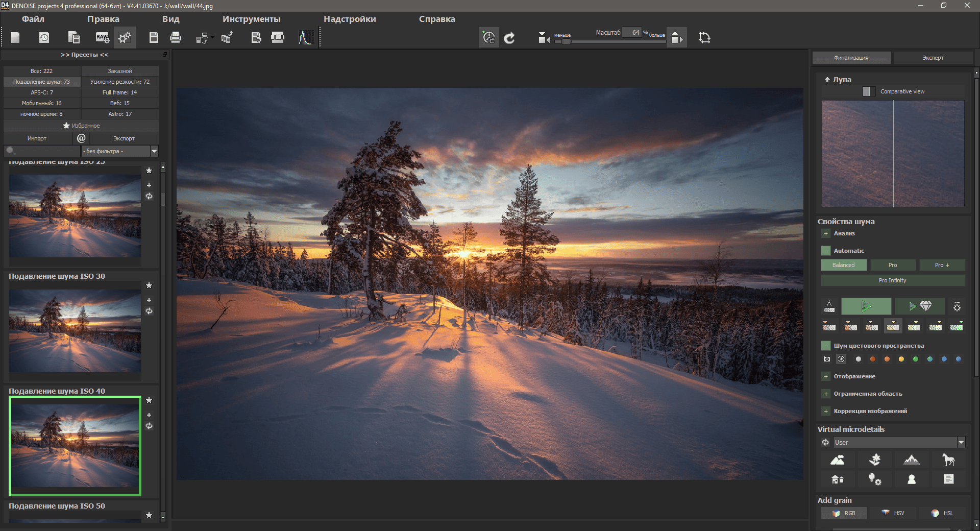Click the diamond high-quality denoise button
The height and width of the screenshot is (531, 980).
(x=920, y=306)
